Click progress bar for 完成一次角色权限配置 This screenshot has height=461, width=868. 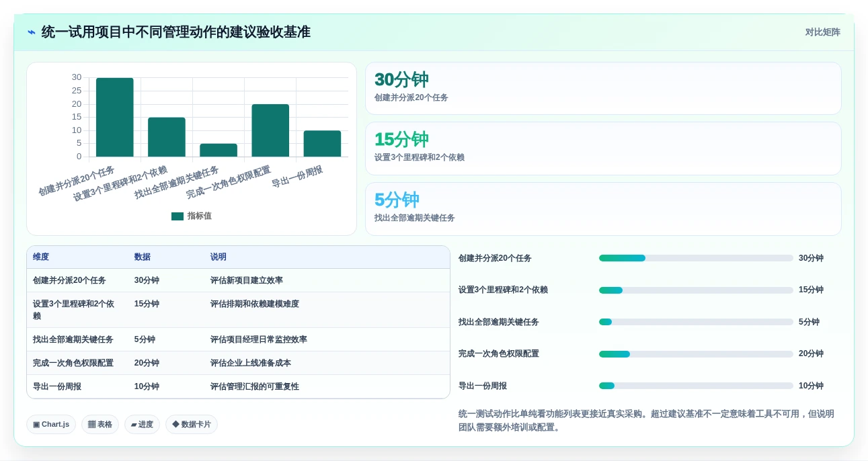(696, 354)
